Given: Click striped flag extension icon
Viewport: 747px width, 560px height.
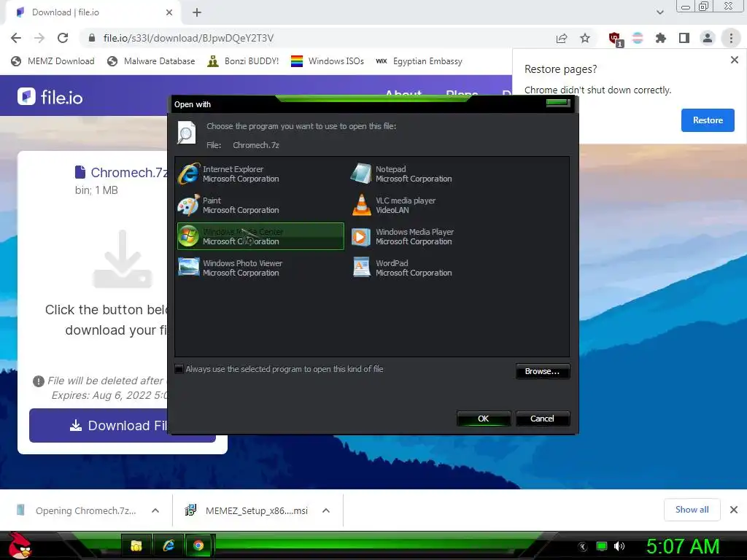Looking at the screenshot, I should [638, 38].
